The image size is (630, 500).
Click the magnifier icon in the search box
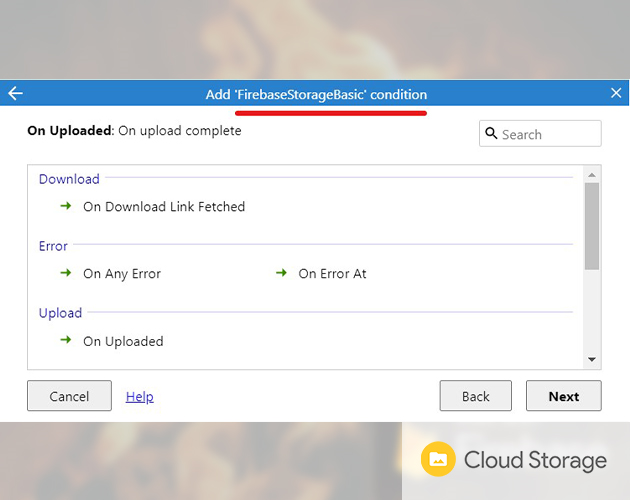pyautogui.click(x=491, y=134)
